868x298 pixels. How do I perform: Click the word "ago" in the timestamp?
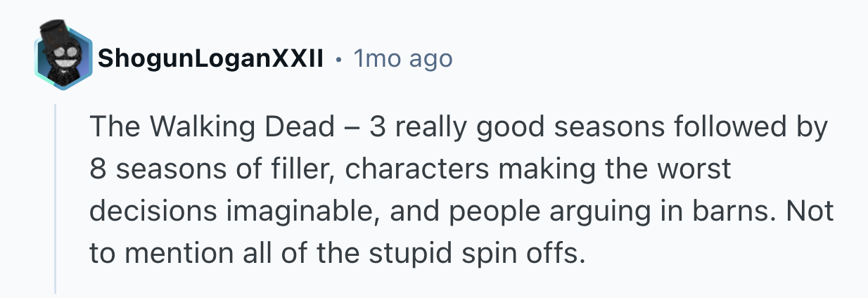430,61
